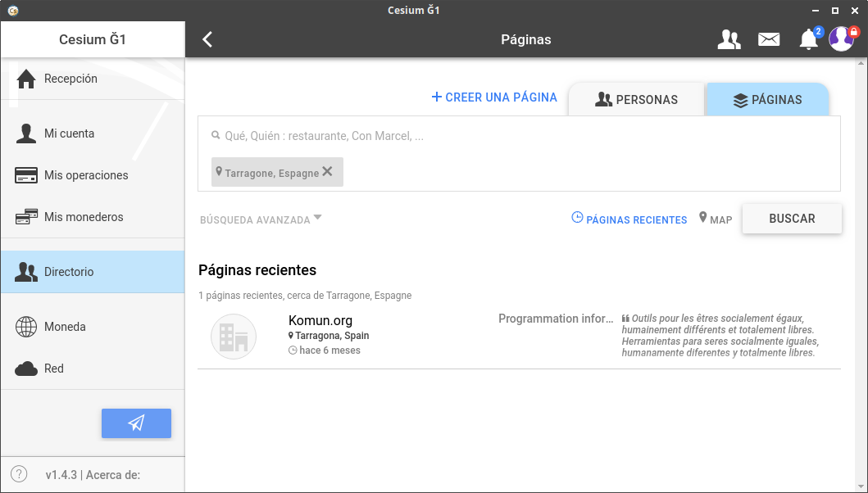The width and height of the screenshot is (868, 493).
Task: Expand Búsqueda avanzada options
Action: 261,219
